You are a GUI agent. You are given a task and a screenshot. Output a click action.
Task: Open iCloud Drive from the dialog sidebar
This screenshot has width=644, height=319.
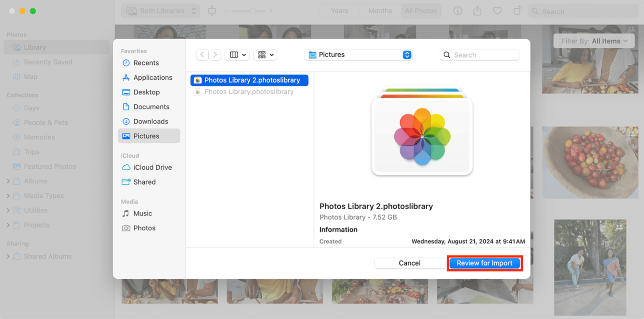[x=152, y=167]
